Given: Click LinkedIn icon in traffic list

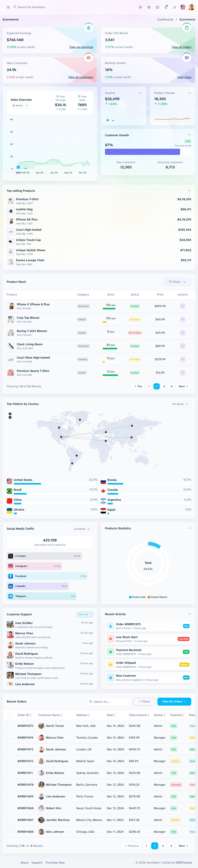Looking at the screenshot, I should tap(10, 586).
